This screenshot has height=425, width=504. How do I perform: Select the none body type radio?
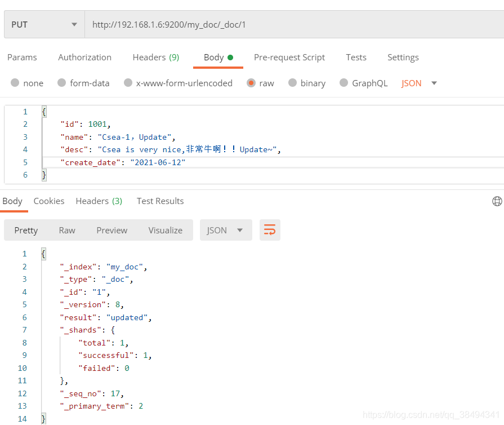[x=15, y=83]
